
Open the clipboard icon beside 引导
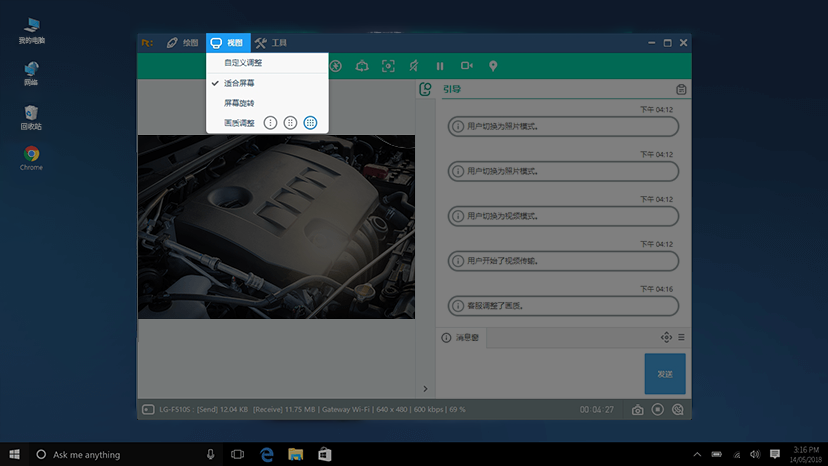coord(681,89)
